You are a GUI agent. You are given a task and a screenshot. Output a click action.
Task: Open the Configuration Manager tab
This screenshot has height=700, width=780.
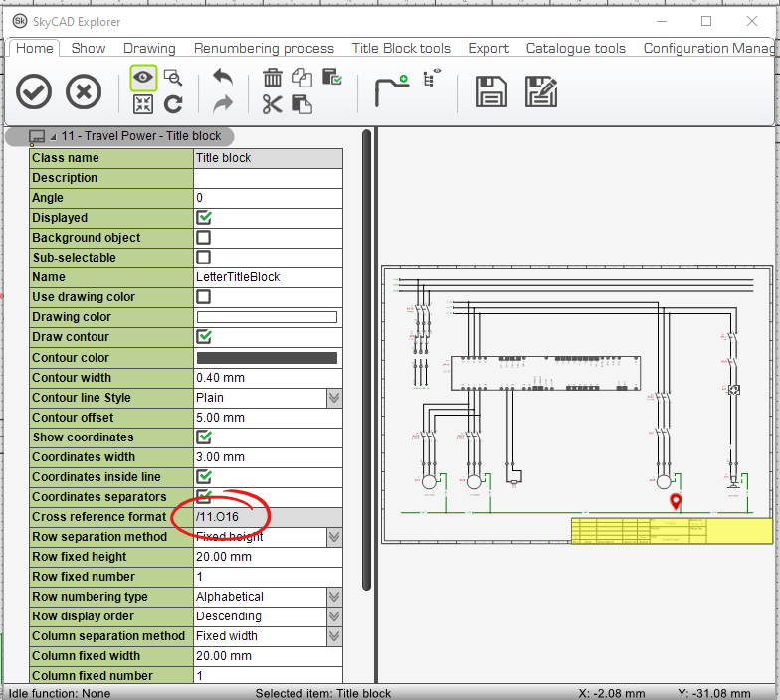[x=708, y=48]
